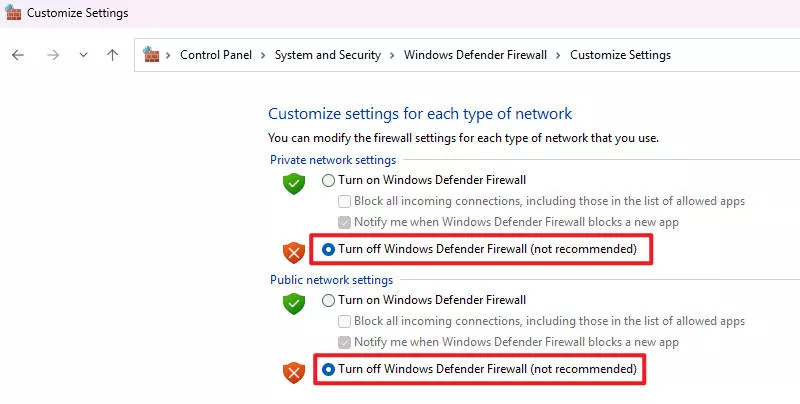Image resolution: width=800 pixels, height=404 pixels.
Task: Turn on Windows Defender Firewall for Private network
Action: click(x=328, y=180)
